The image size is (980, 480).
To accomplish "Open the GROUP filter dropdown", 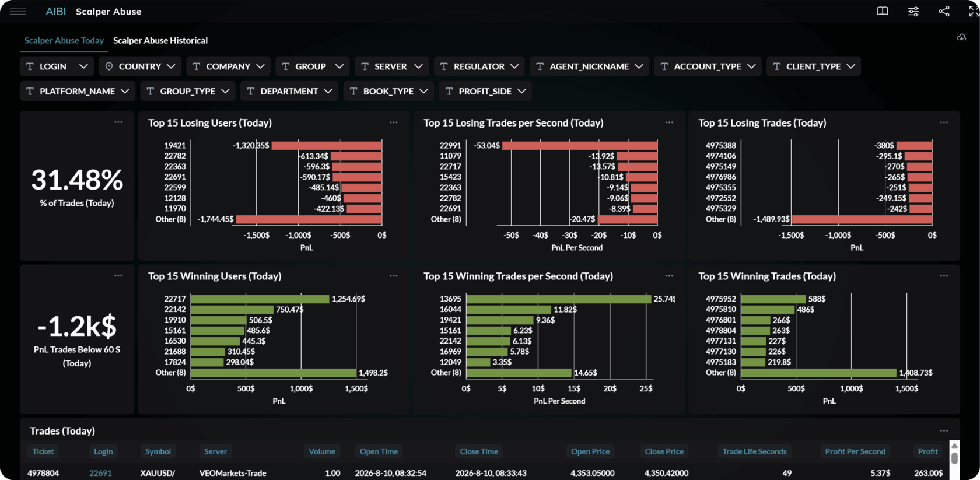I will (x=313, y=66).
